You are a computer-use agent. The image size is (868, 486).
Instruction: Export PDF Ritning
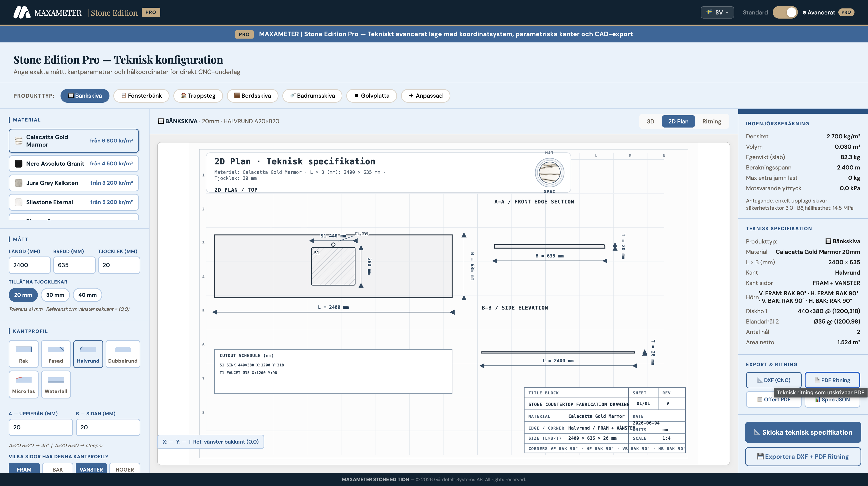tap(832, 380)
